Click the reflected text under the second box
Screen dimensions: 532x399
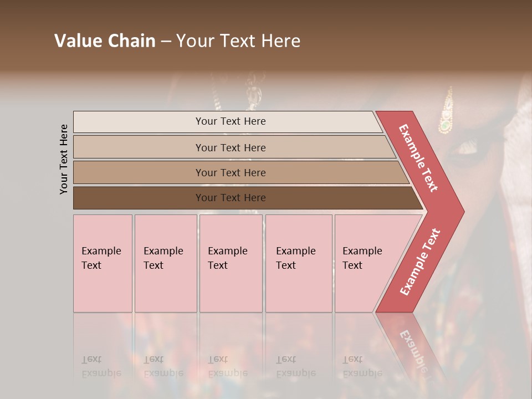click(163, 366)
